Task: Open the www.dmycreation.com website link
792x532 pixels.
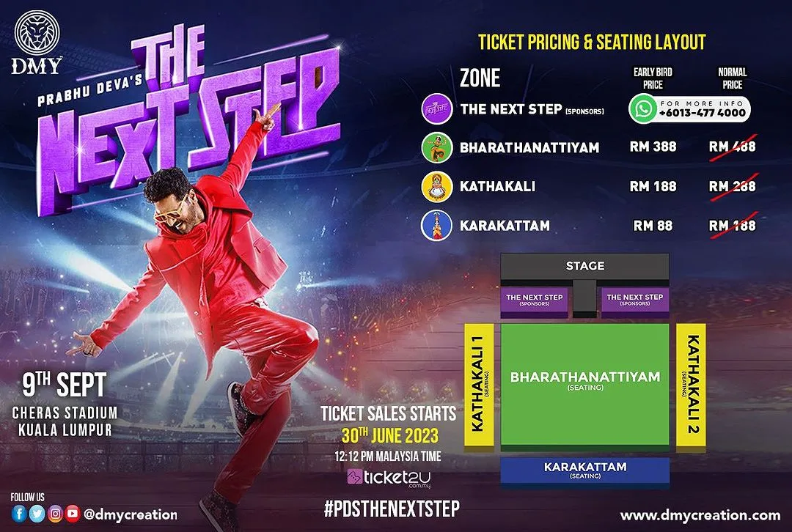Action: [700, 515]
